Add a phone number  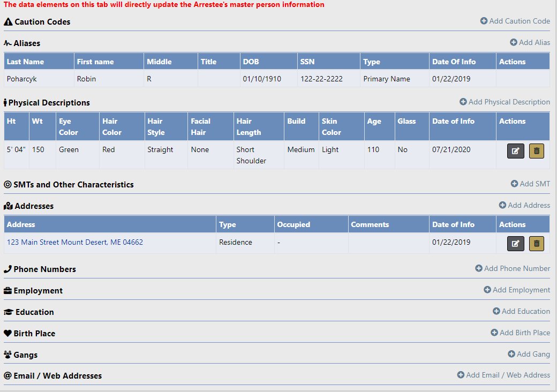point(513,268)
